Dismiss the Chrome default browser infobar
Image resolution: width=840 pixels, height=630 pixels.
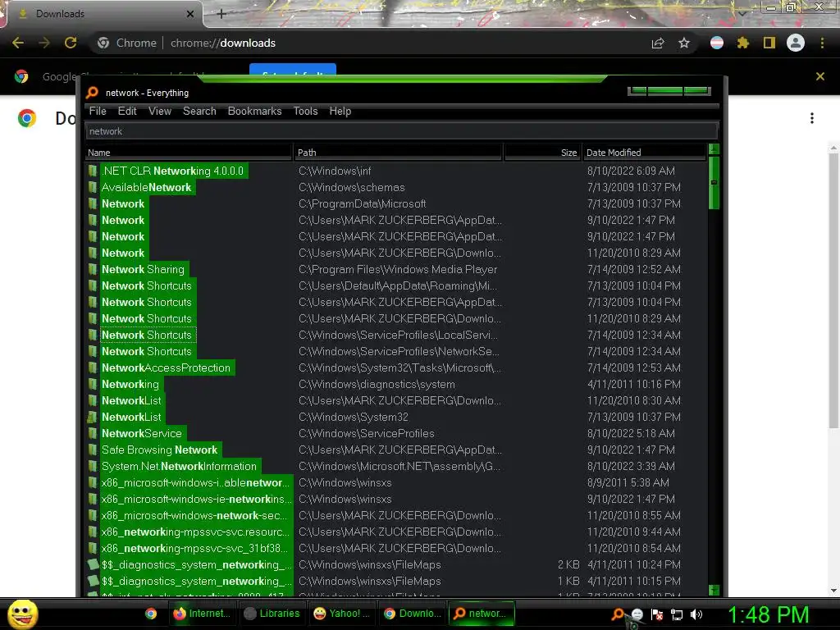pos(820,76)
